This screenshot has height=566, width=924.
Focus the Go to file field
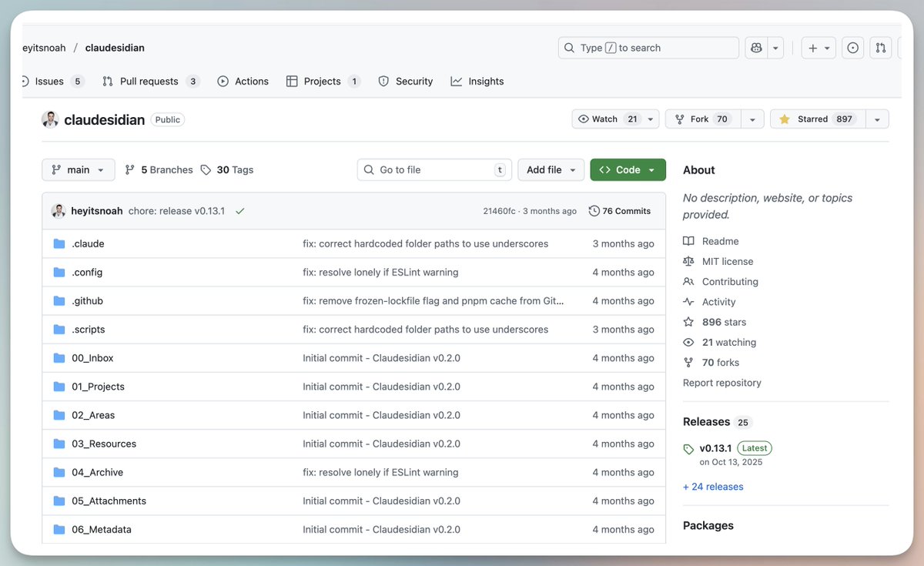coord(435,169)
